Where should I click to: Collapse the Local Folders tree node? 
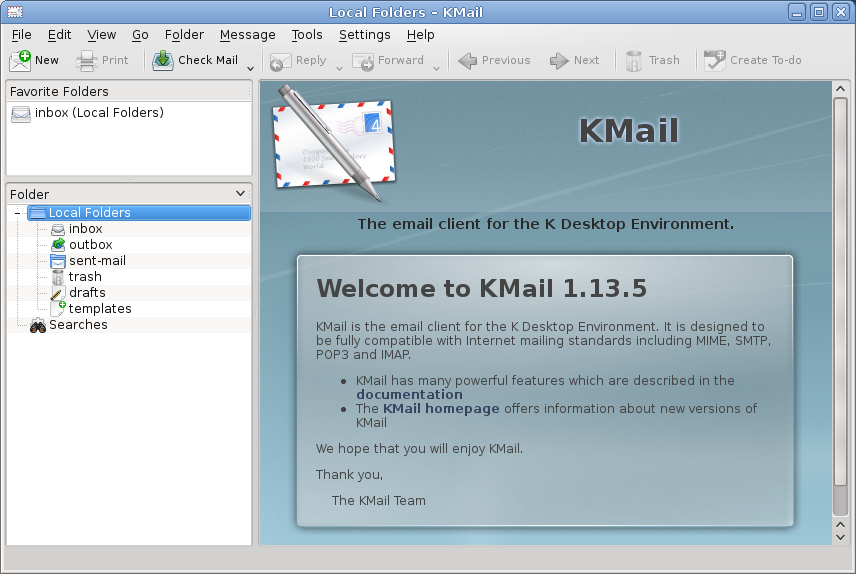(x=17, y=213)
